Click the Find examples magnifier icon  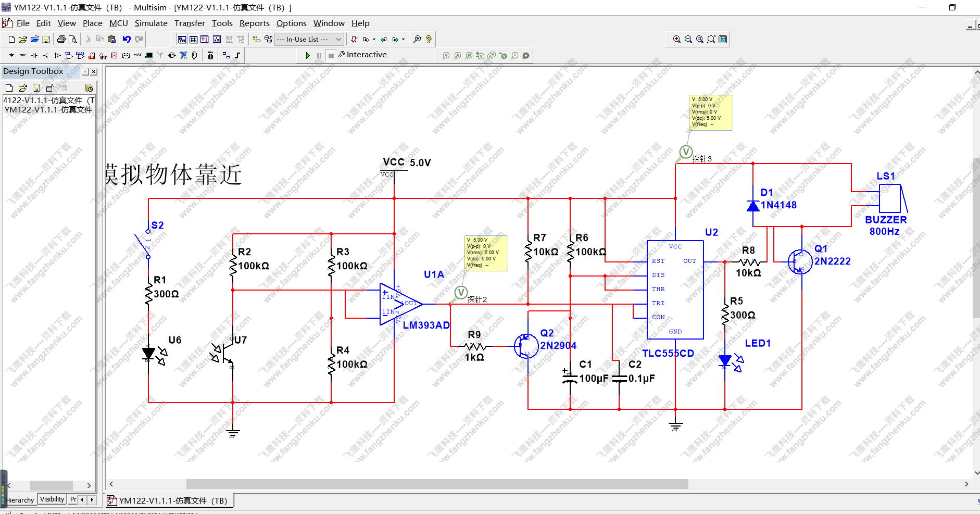[x=417, y=40]
